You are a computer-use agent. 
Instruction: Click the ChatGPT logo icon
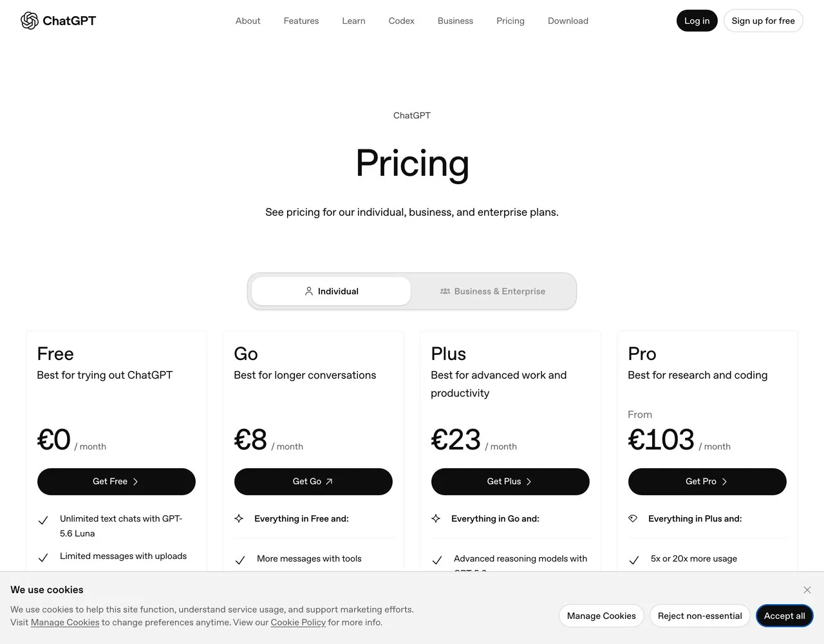[x=30, y=21]
